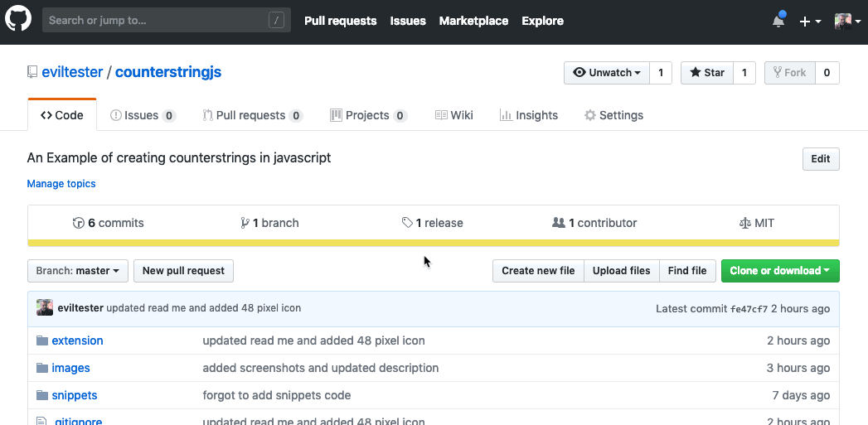Click the images folder icon

click(x=42, y=368)
